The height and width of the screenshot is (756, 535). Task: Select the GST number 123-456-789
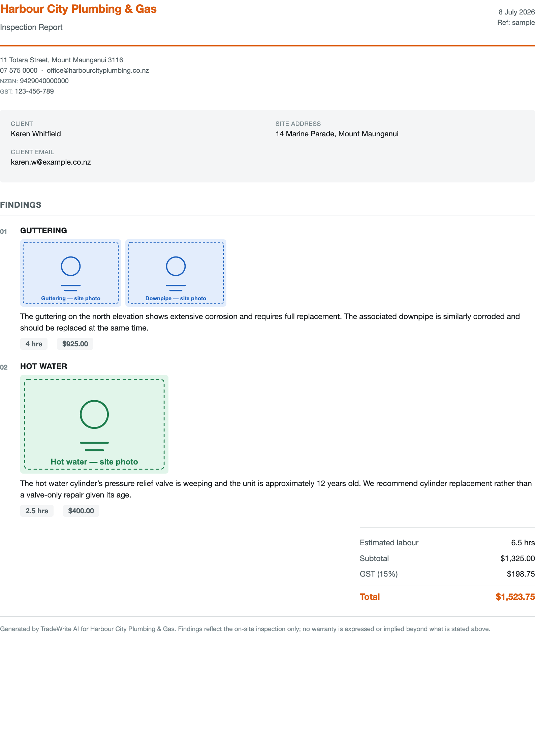click(x=34, y=91)
